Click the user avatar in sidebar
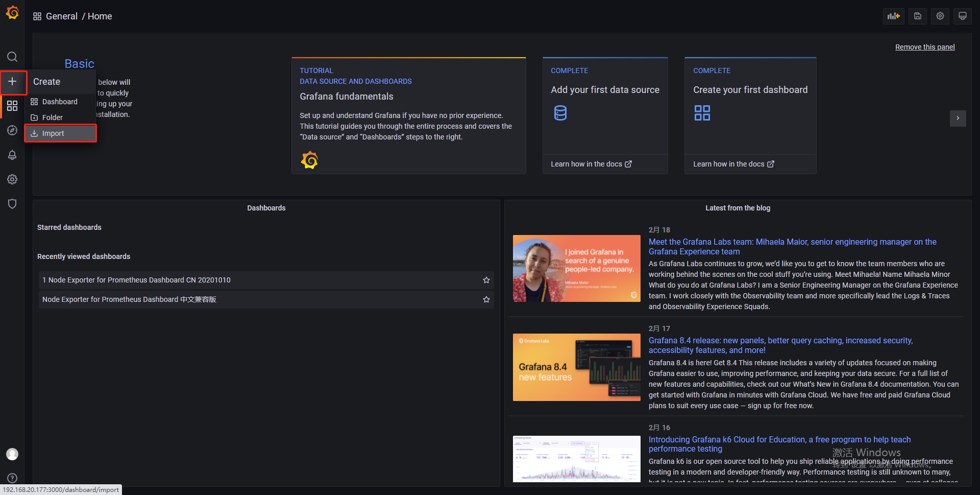The height and width of the screenshot is (495, 980). (x=12, y=454)
